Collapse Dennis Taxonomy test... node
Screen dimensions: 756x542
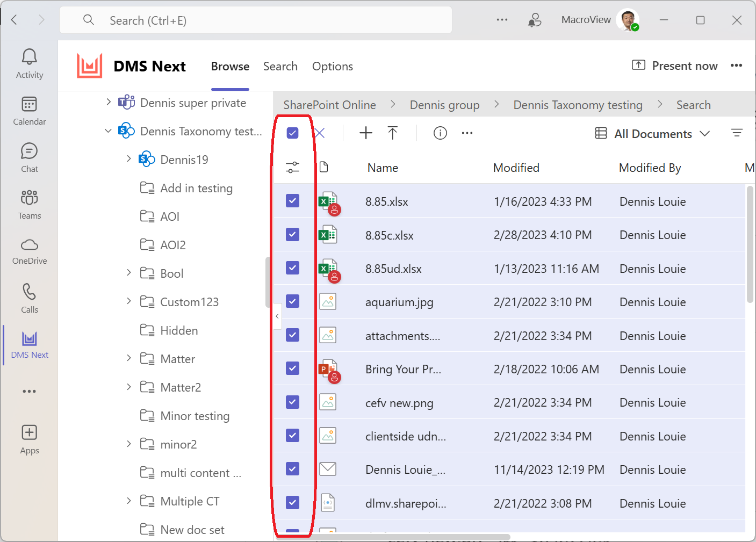coord(108,131)
